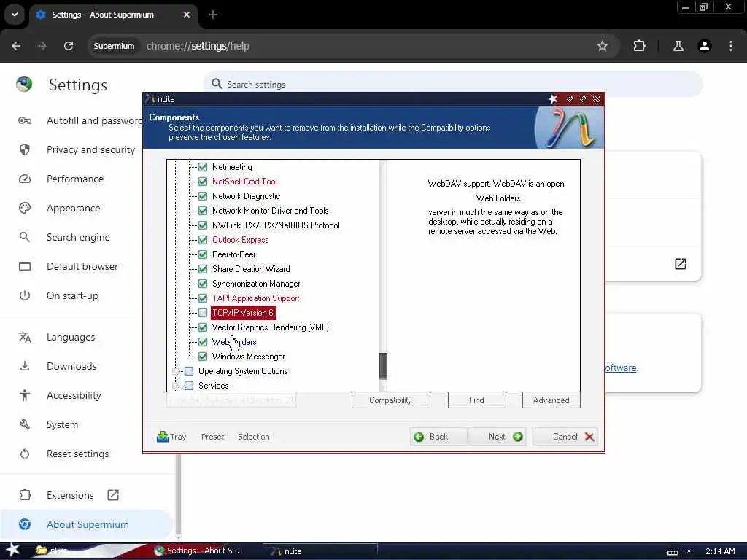The height and width of the screenshot is (560, 747).
Task: Toggle TAPI Application Support checkbox
Action: point(203,298)
